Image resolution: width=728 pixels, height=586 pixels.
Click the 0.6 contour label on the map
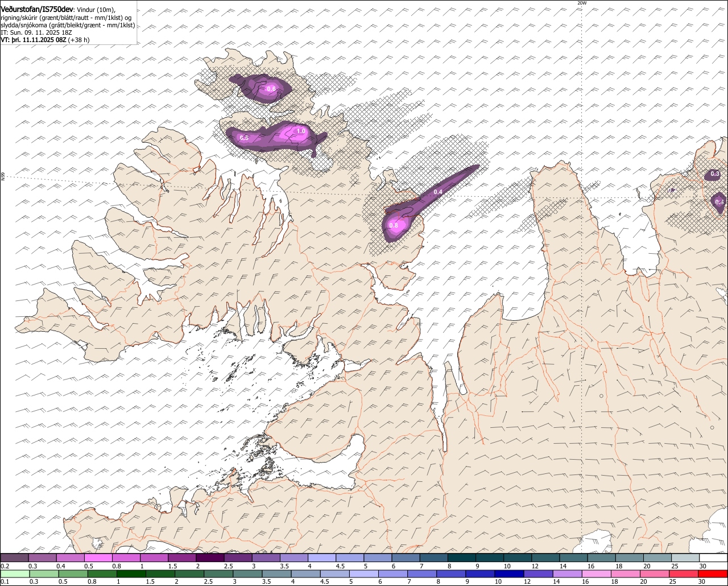[x=271, y=88]
